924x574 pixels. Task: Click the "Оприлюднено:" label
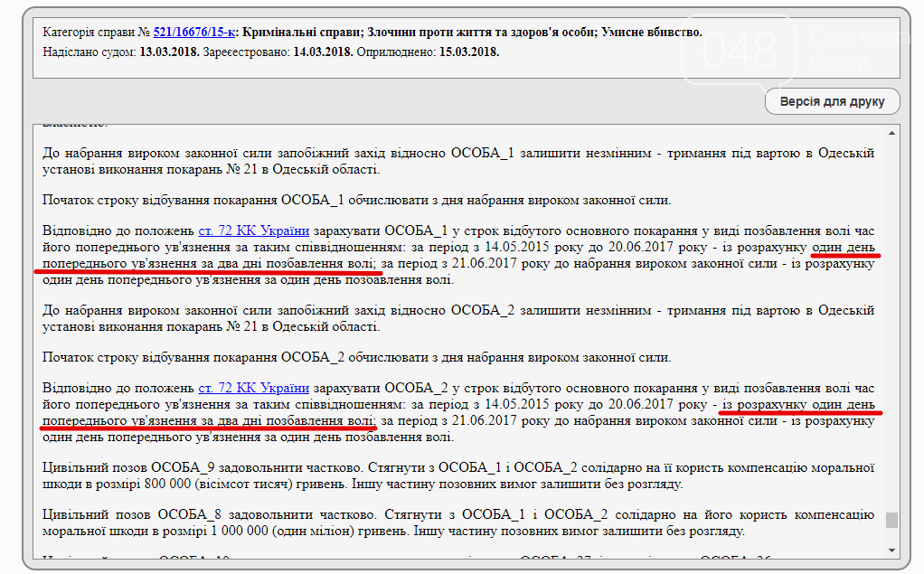[396, 52]
